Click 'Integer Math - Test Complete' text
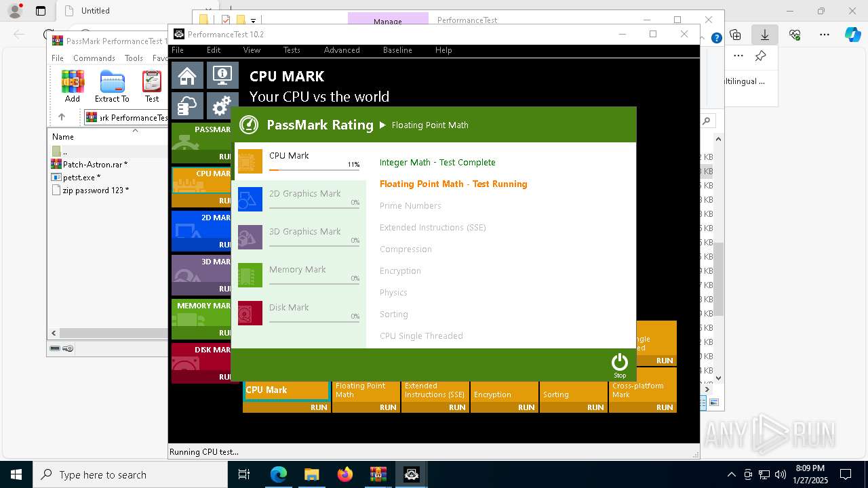The width and height of the screenshot is (868, 488). (x=437, y=163)
